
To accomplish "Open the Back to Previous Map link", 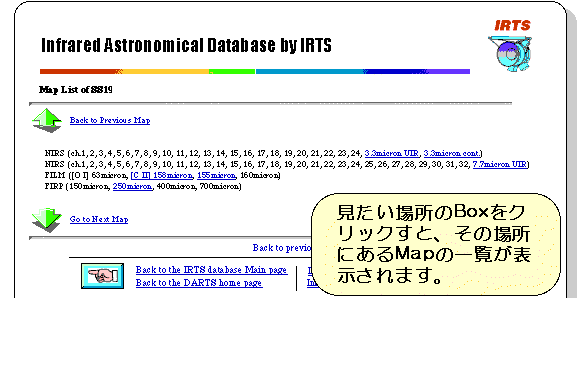I will coord(110,120).
